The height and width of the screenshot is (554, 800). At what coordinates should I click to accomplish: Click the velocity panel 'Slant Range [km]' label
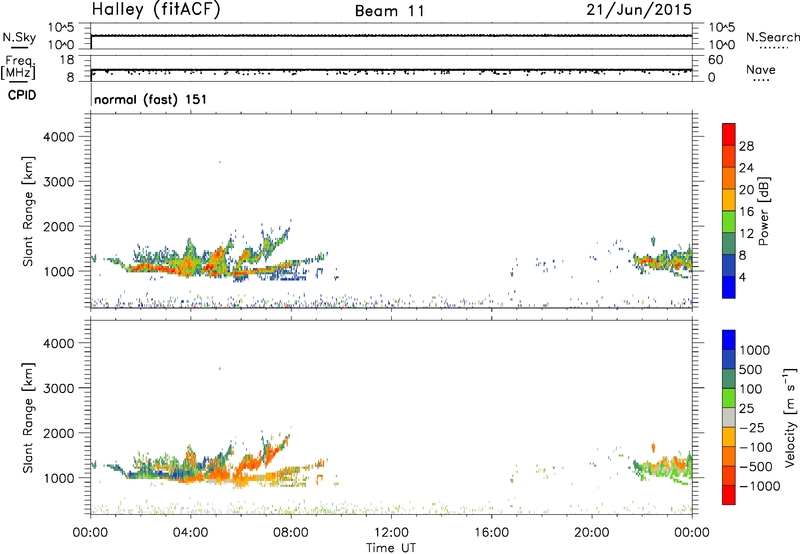(28, 418)
